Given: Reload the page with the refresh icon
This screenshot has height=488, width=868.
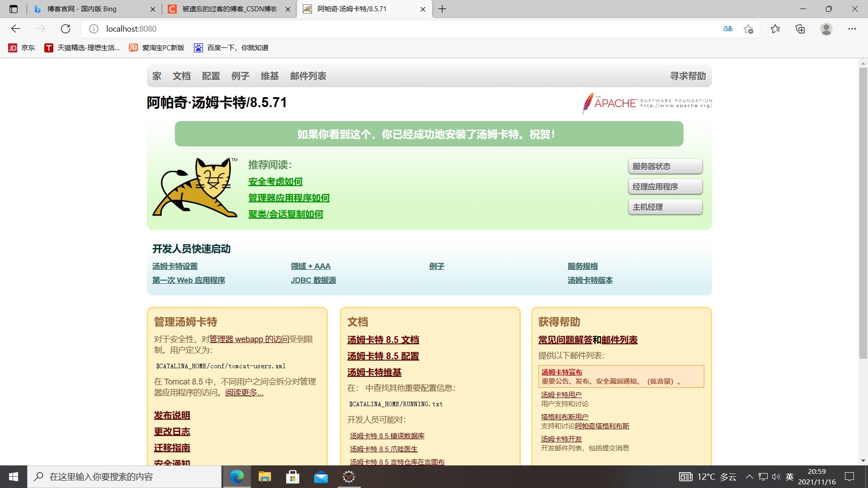Looking at the screenshot, I should point(66,29).
